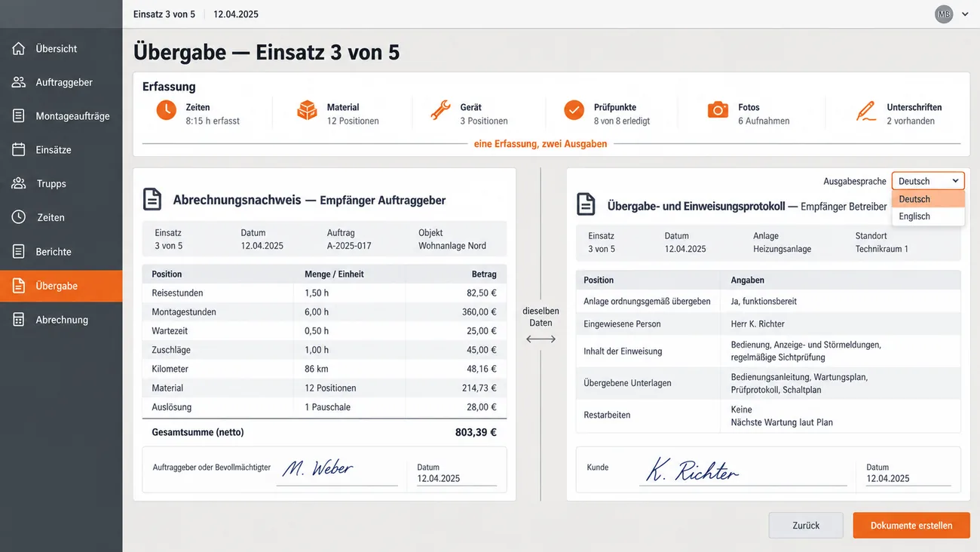Click the Kunde signature date 12.04.2025
The image size is (980, 552).
click(x=888, y=479)
